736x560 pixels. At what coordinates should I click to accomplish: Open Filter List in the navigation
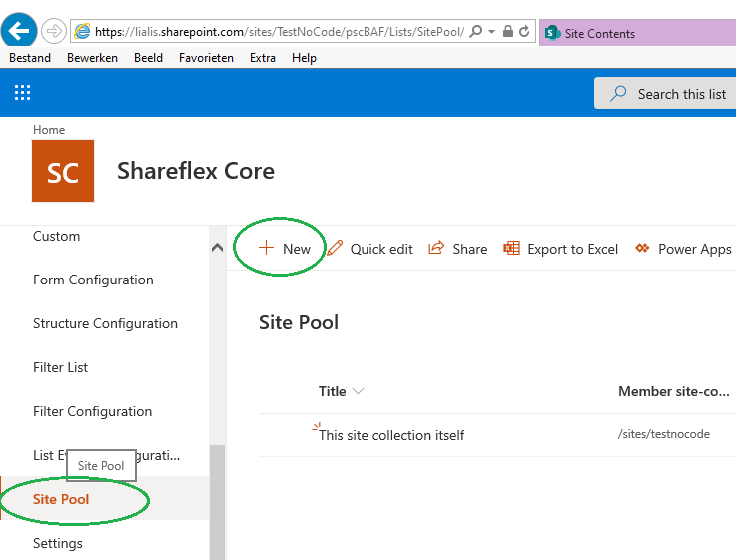point(60,367)
